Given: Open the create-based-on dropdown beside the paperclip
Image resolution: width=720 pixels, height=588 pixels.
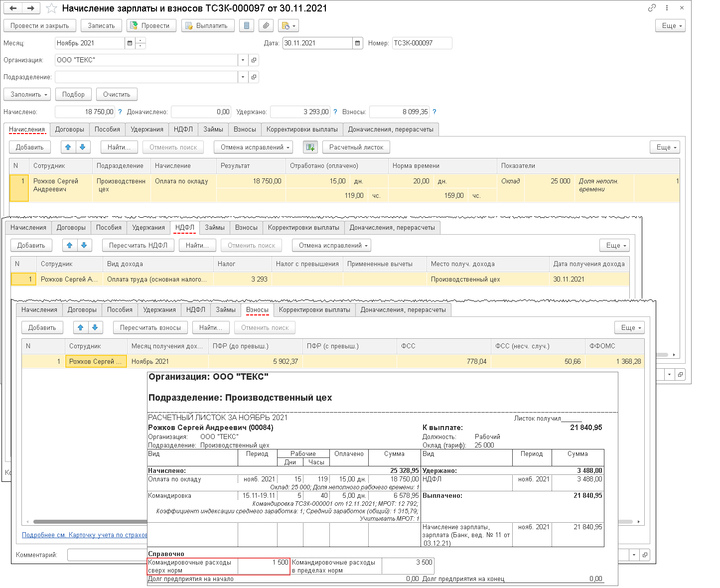Looking at the screenshot, I should [x=288, y=25].
